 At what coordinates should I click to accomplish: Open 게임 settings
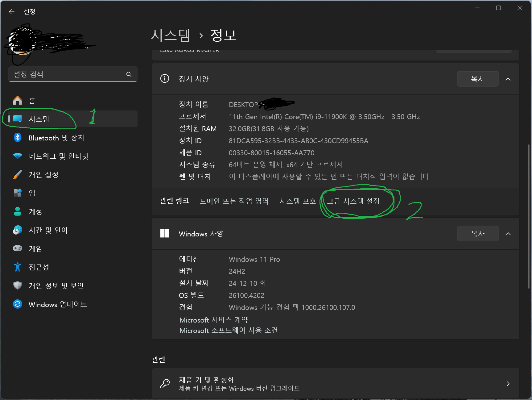(73, 248)
